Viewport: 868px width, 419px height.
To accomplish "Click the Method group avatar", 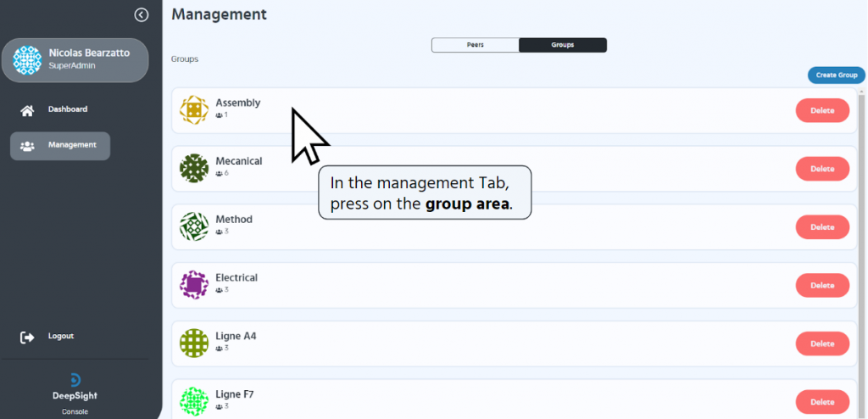I will [194, 226].
